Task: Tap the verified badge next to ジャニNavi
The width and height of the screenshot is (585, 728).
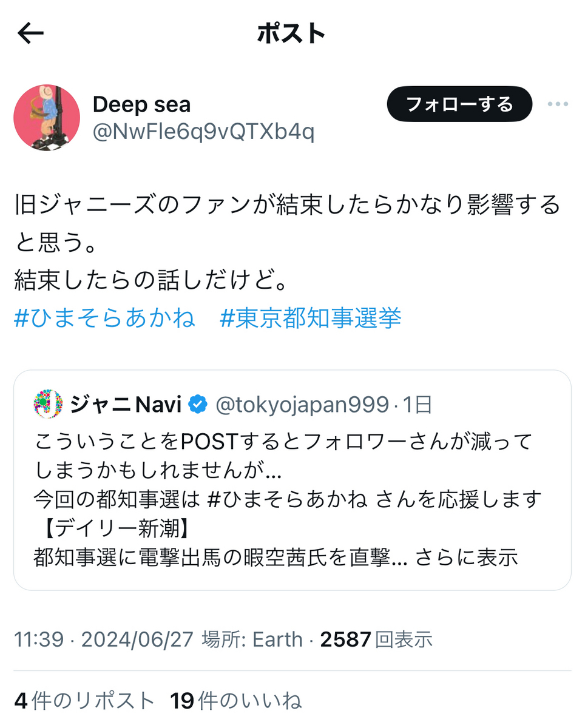Action: click(198, 404)
